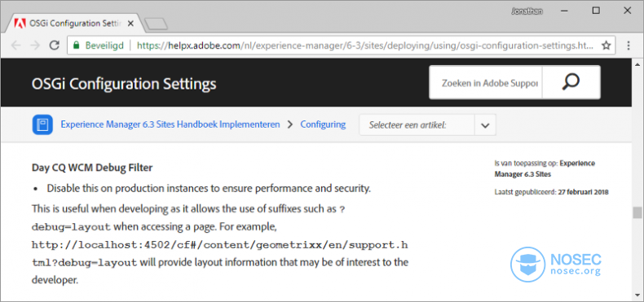Click the blue handbook book icon

[42, 125]
